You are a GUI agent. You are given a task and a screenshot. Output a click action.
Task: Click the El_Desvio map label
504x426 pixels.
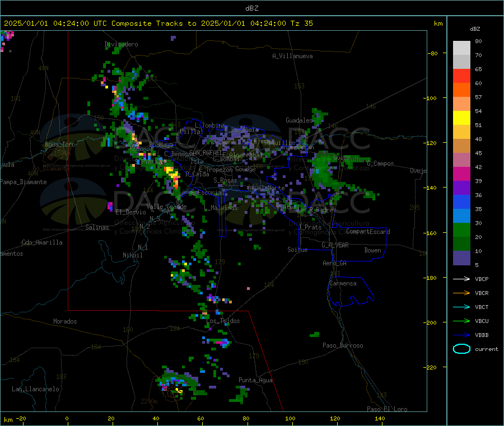tap(130, 212)
